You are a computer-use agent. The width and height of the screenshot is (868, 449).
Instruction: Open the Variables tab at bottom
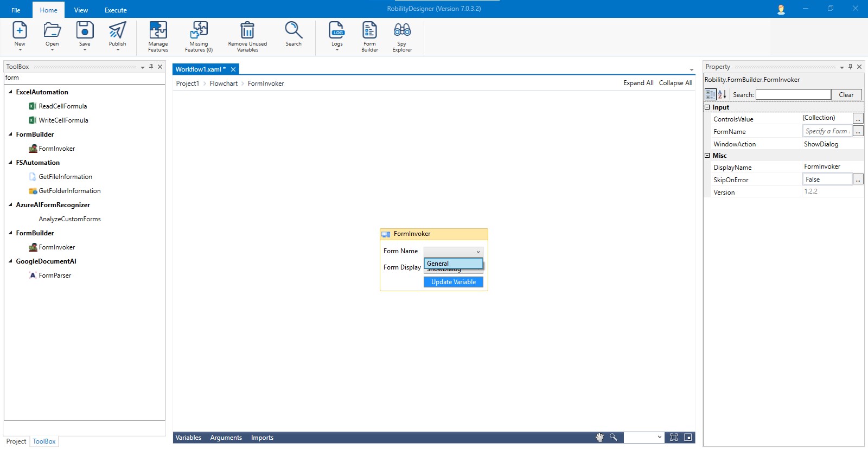(x=188, y=438)
